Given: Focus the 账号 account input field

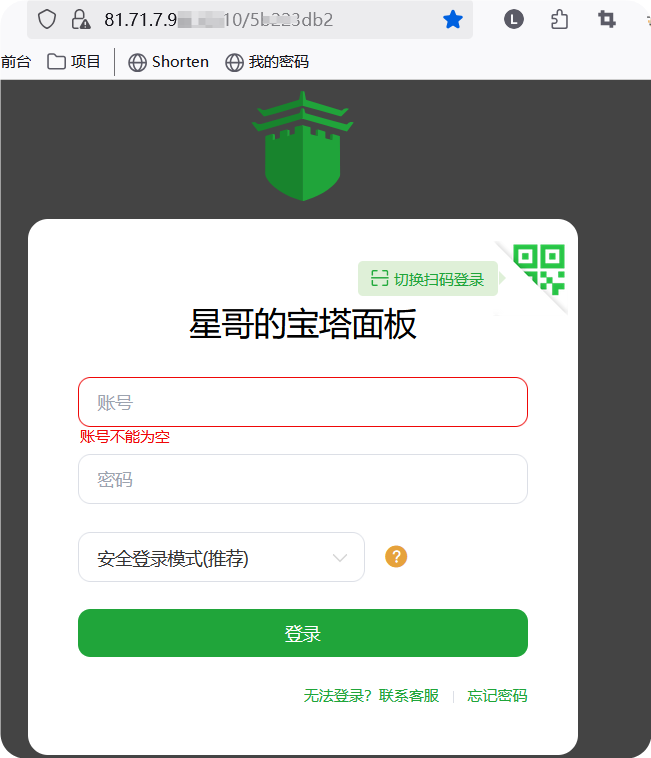Looking at the screenshot, I should pos(303,402).
